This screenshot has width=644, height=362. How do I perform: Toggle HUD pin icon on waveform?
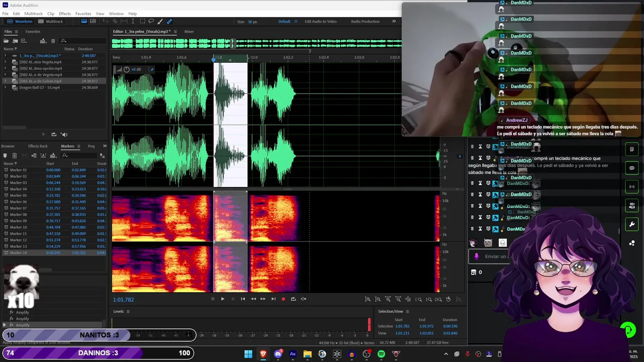(x=152, y=69)
